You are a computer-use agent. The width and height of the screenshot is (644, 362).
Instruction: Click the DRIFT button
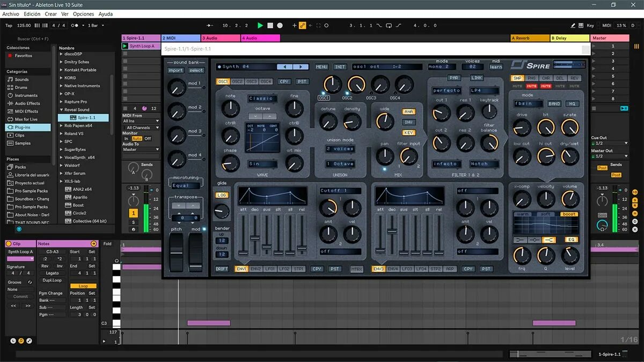pos(222,269)
